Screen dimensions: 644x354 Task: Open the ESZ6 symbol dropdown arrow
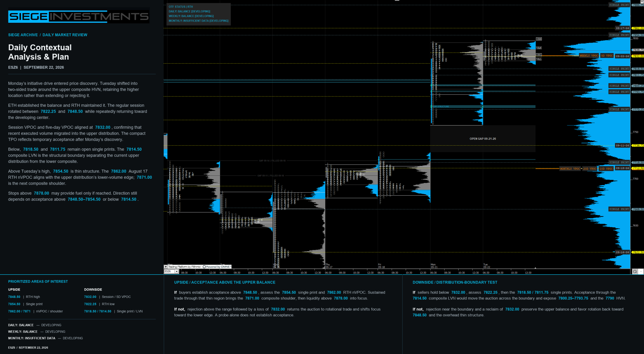coord(177,272)
